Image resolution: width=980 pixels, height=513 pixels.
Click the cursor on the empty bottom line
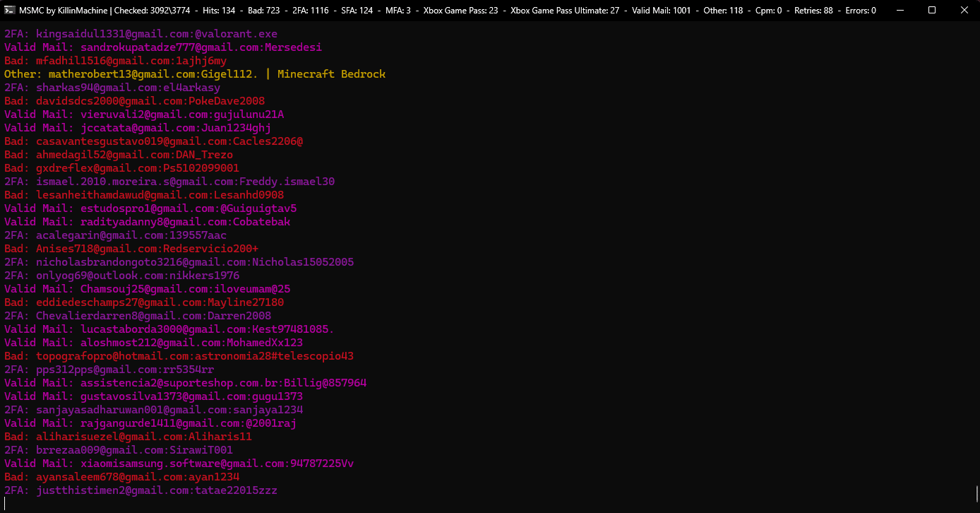[5, 503]
